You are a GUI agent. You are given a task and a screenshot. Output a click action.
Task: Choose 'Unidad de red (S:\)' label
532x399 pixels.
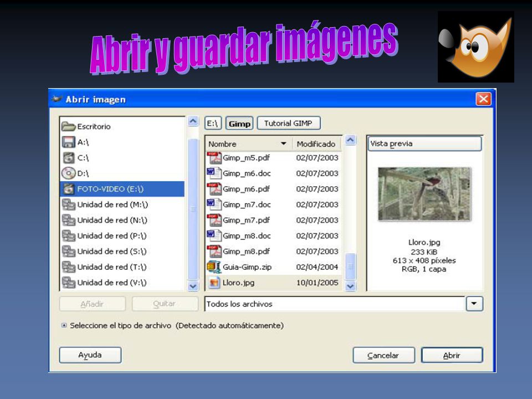112,252
